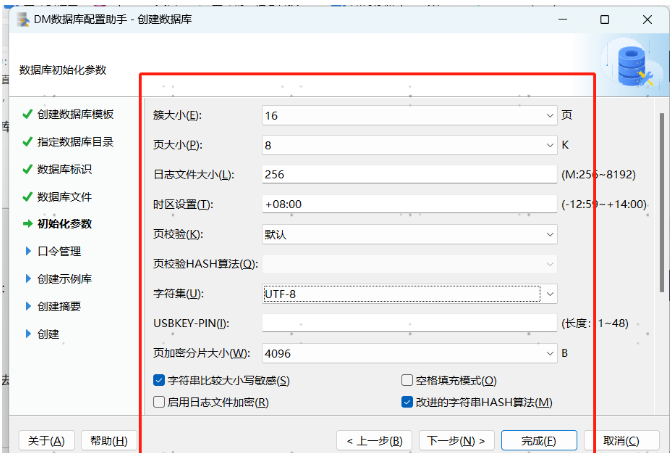Click the 页校验(K) label
This screenshot has height=453, width=670.
[x=178, y=234]
